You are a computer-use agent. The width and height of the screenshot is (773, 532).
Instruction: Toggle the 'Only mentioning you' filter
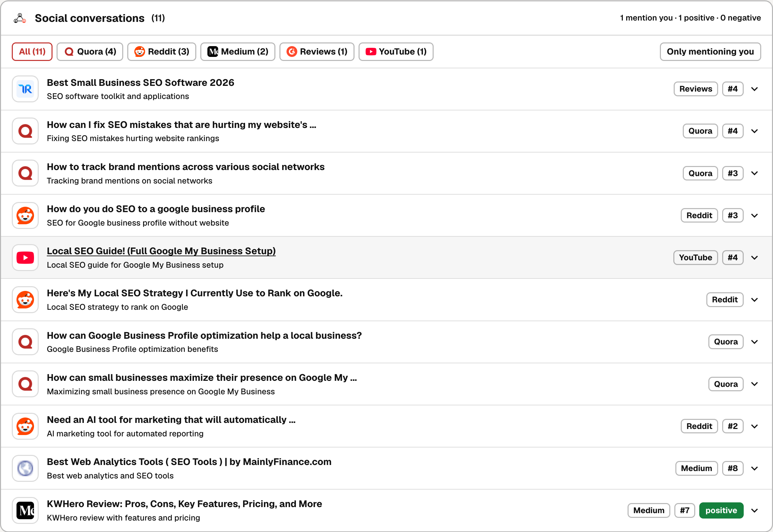710,52
